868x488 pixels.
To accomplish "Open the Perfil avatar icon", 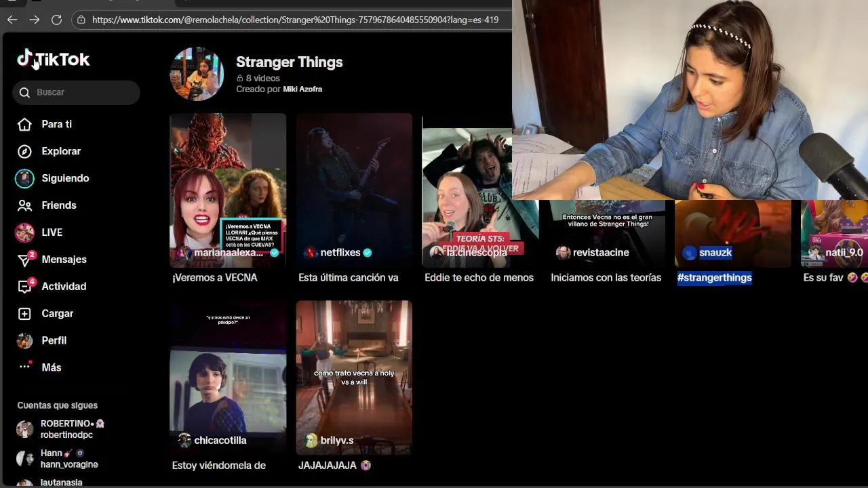I will (24, 340).
